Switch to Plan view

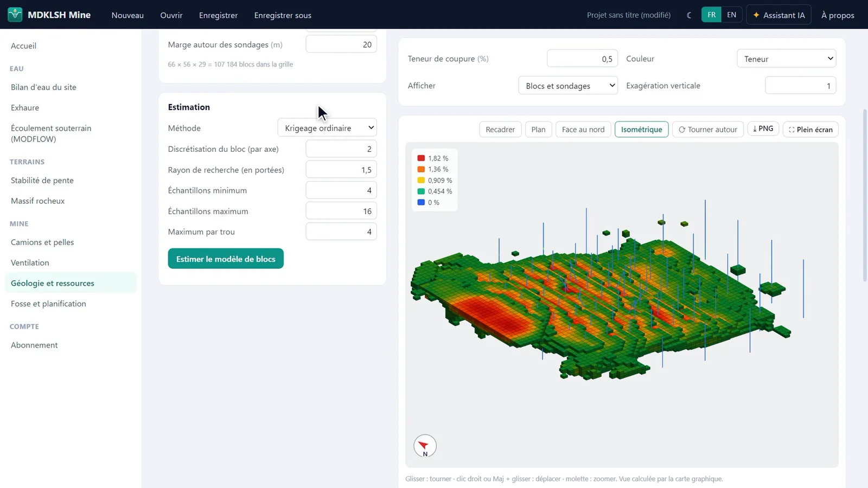click(x=538, y=129)
